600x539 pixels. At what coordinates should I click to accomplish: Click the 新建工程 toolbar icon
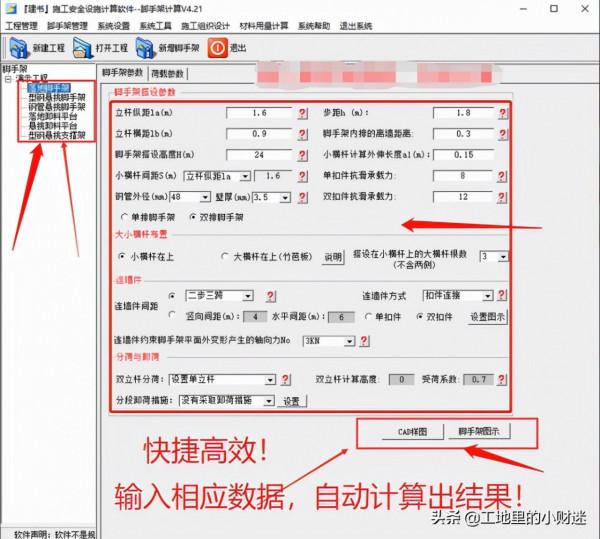coord(18,48)
